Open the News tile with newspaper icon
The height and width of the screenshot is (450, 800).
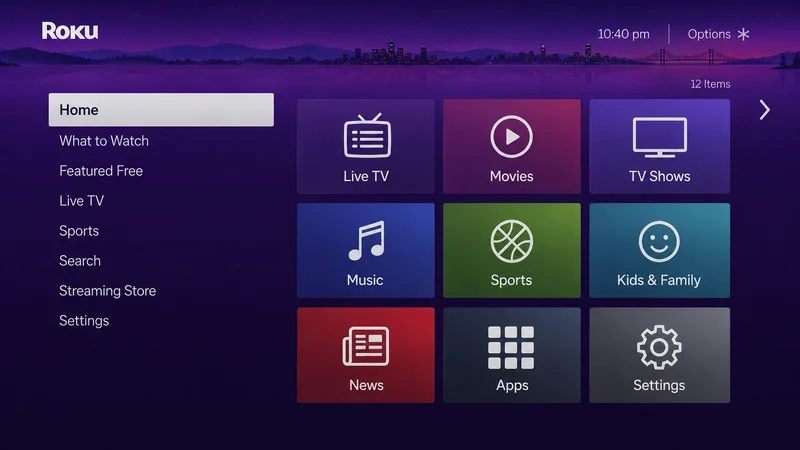366,355
